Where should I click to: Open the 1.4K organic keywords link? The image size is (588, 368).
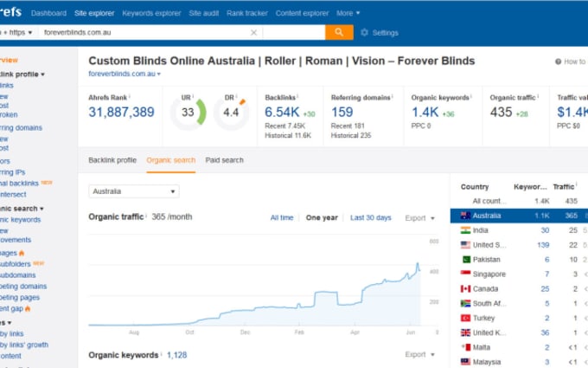(x=425, y=112)
